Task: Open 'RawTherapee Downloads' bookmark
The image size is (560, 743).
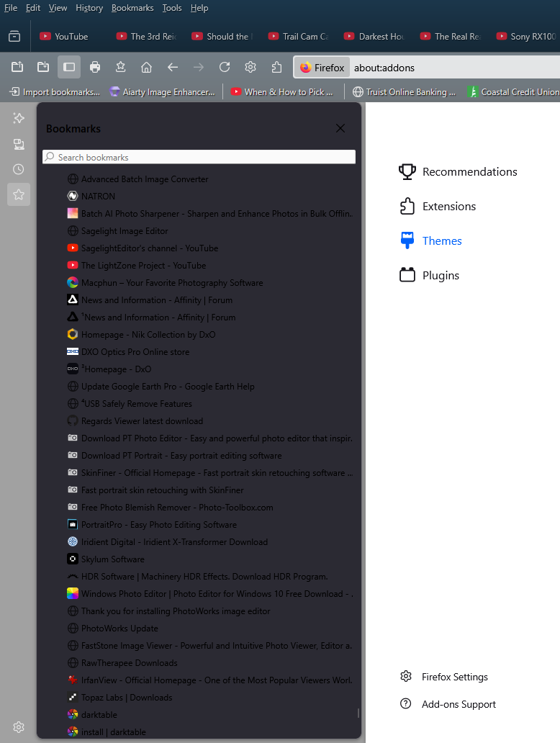Action: pyautogui.click(x=122, y=663)
